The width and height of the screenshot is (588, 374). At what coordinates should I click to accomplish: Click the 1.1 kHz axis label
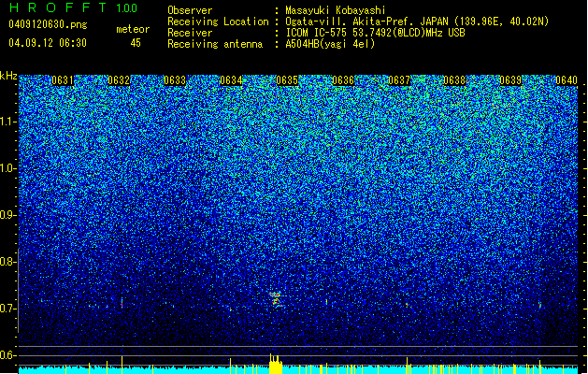click(8, 122)
